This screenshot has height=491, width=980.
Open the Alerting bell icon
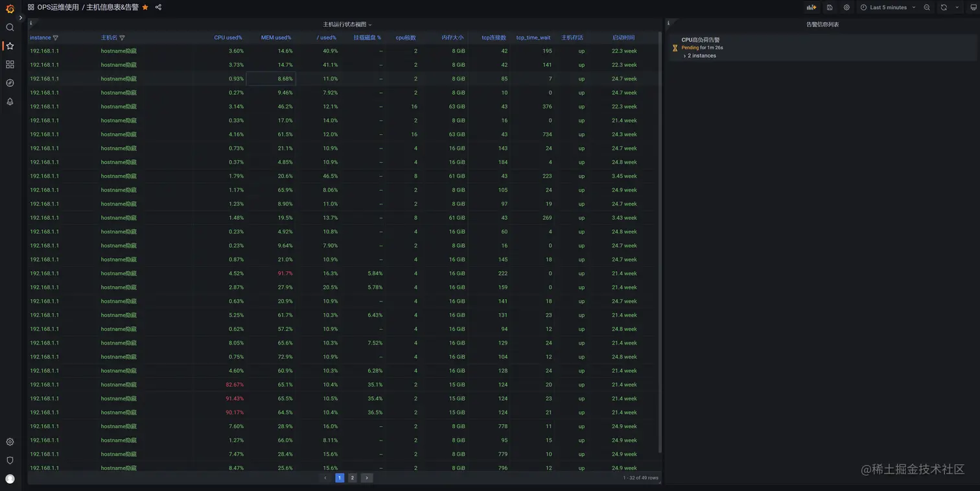click(x=10, y=102)
